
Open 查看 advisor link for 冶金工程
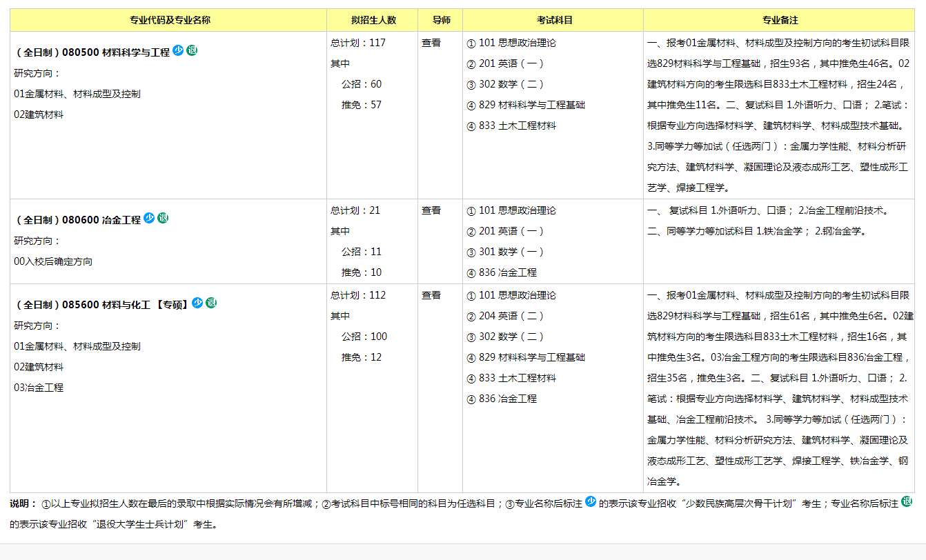click(x=431, y=210)
